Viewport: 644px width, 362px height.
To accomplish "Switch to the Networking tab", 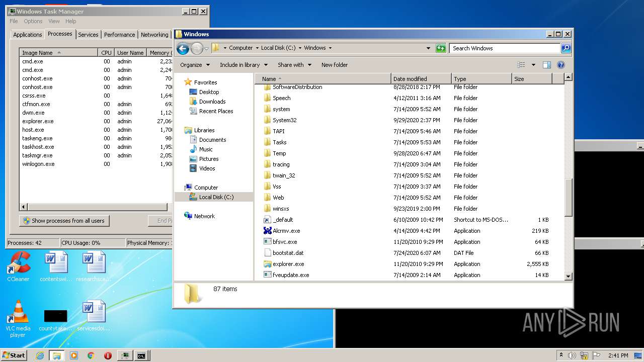I will (x=154, y=35).
